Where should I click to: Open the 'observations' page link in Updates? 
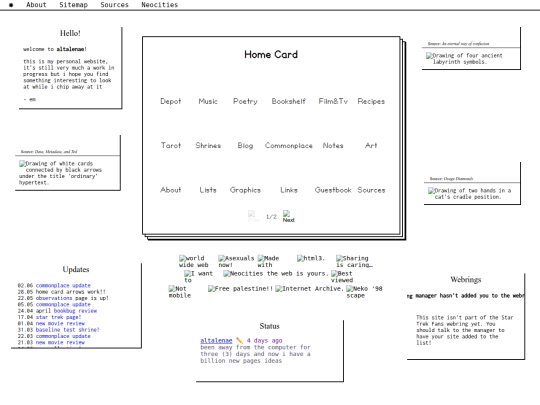click(x=54, y=298)
